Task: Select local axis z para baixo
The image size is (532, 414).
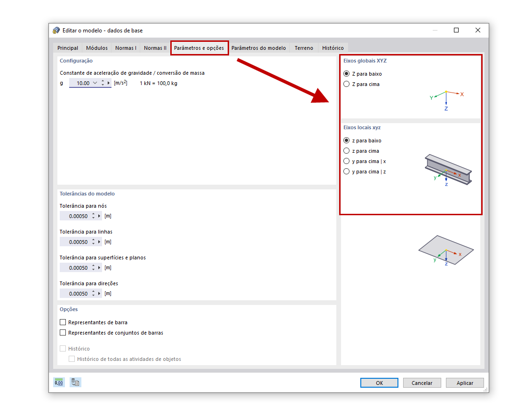Action: coord(346,141)
